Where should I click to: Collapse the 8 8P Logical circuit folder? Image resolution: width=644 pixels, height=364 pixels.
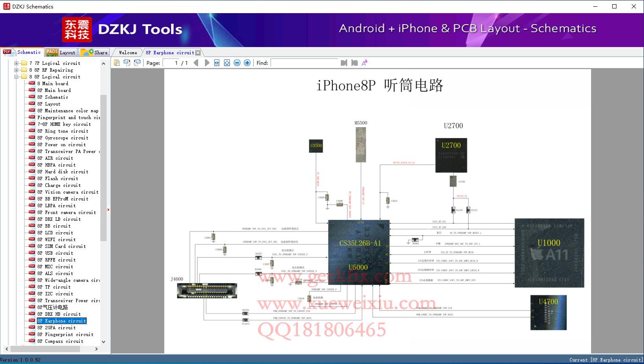click(x=17, y=77)
